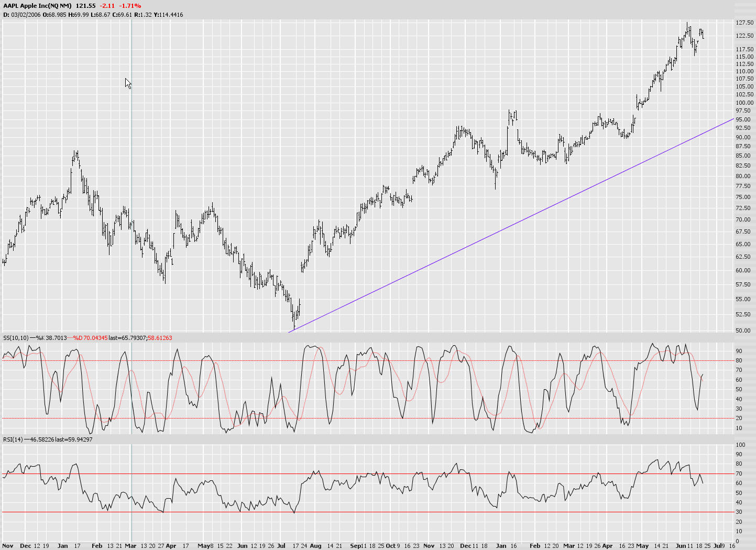Click the stochastic last=65.79307;58.61263 readout
Image resolution: width=756 pixels, height=550 pixels.
(140, 338)
